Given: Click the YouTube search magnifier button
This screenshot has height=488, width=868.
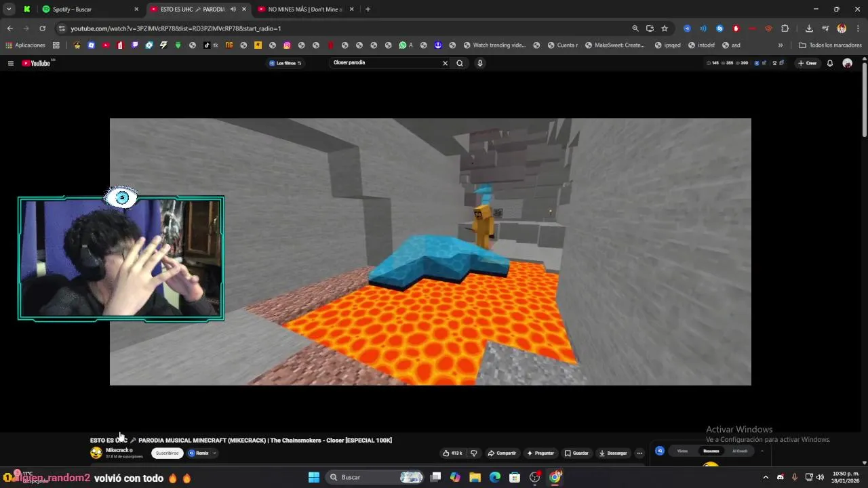Looking at the screenshot, I should [x=460, y=63].
